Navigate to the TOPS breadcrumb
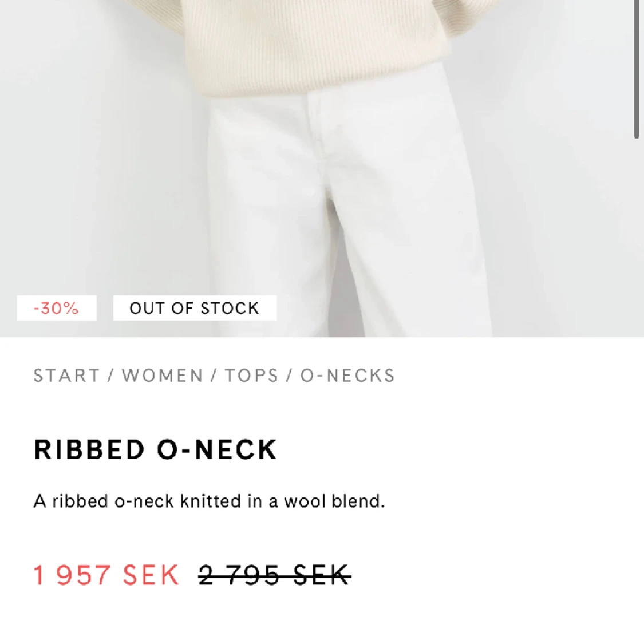 tap(251, 376)
